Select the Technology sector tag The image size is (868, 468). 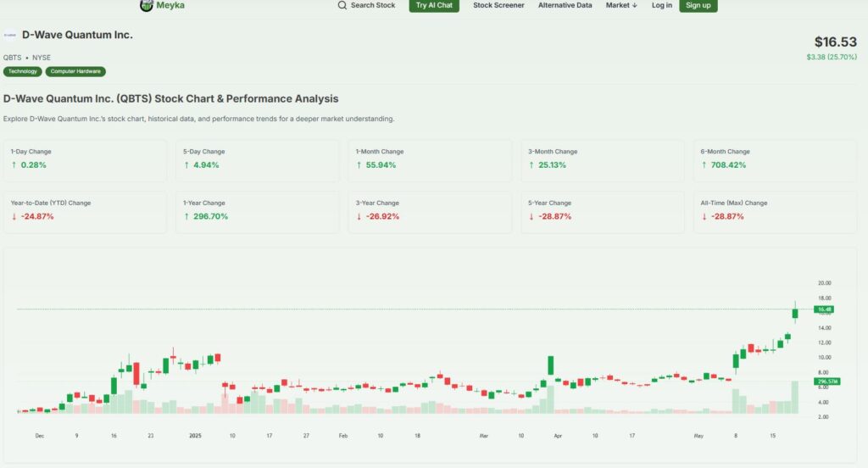[x=23, y=71]
